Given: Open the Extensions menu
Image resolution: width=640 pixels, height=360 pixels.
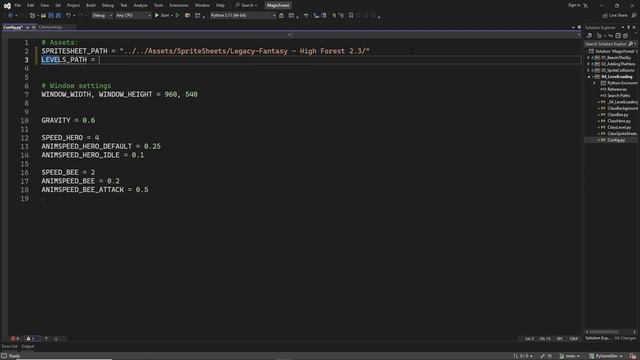Looking at the screenshot, I should [x=179, y=5].
